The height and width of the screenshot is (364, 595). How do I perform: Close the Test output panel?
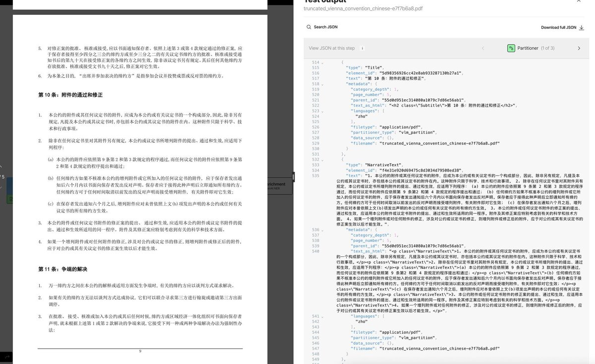tap(579, 1)
